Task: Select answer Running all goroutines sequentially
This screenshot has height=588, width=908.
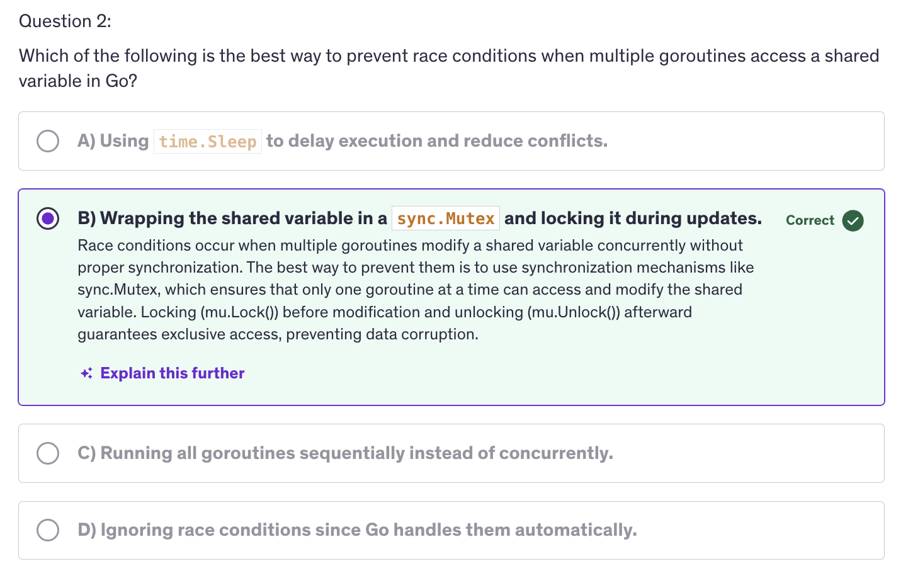Action: [x=451, y=453]
